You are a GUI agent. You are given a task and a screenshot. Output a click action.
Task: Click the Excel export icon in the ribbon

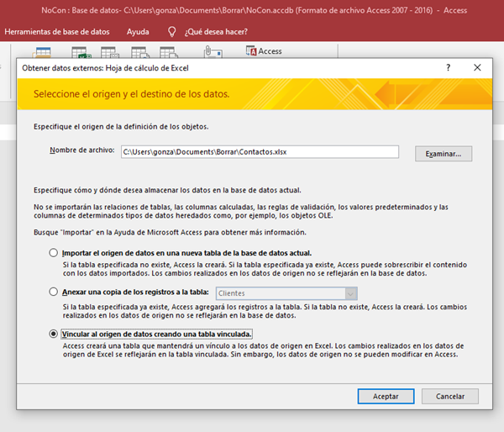tap(81, 52)
